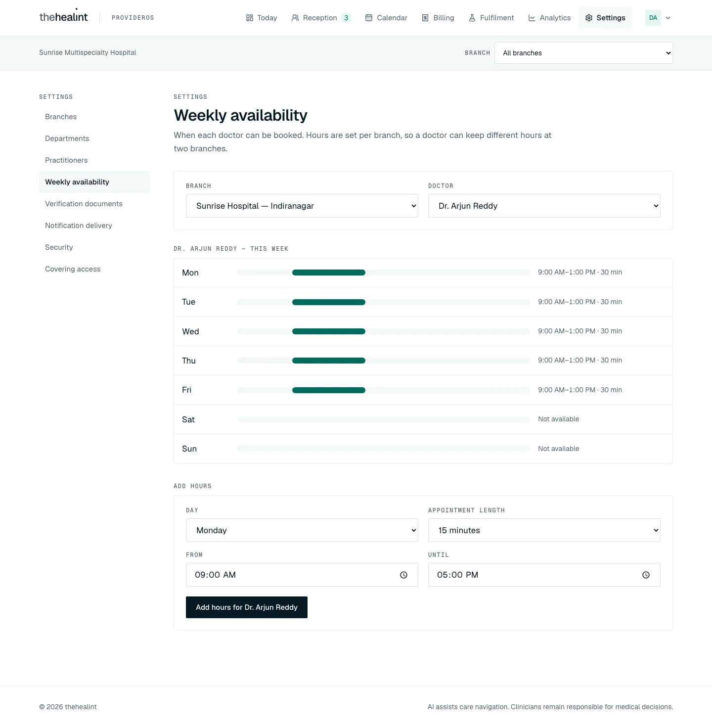Open Security settings page
The width and height of the screenshot is (712, 728).
point(94,247)
